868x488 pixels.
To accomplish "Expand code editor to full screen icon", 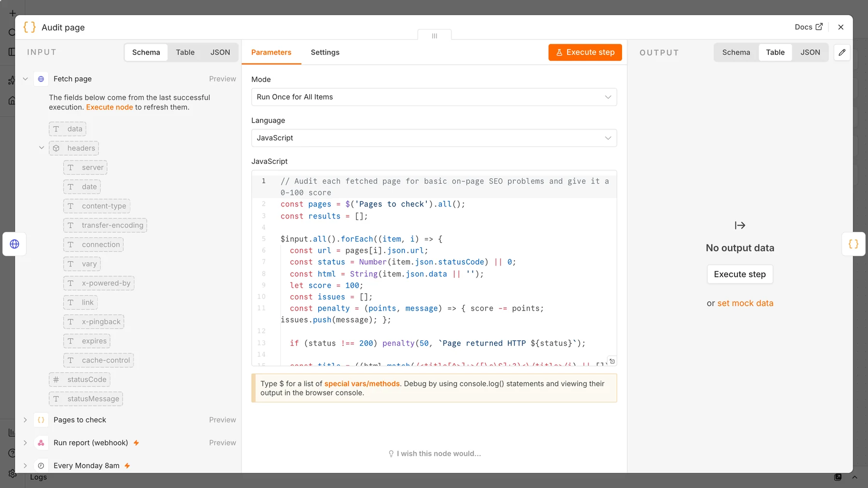I will point(612,361).
